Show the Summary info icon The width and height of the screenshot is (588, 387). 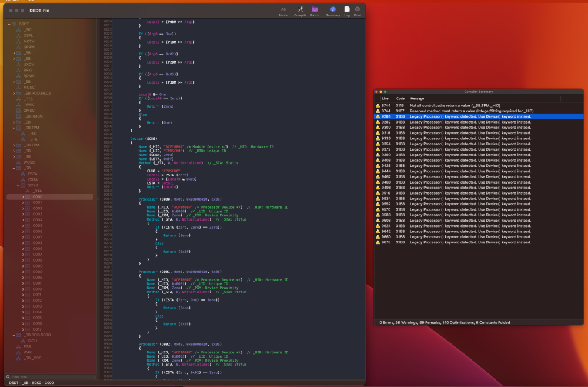(x=333, y=9)
